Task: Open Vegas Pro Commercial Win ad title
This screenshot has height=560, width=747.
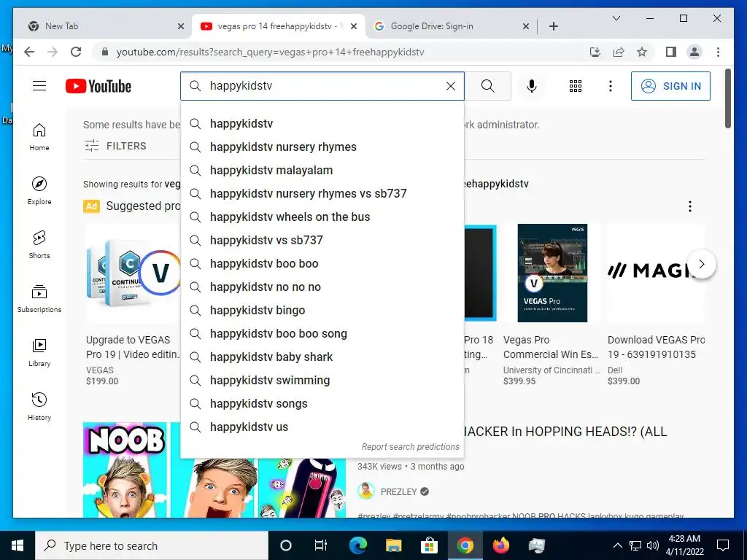Action: coord(551,347)
